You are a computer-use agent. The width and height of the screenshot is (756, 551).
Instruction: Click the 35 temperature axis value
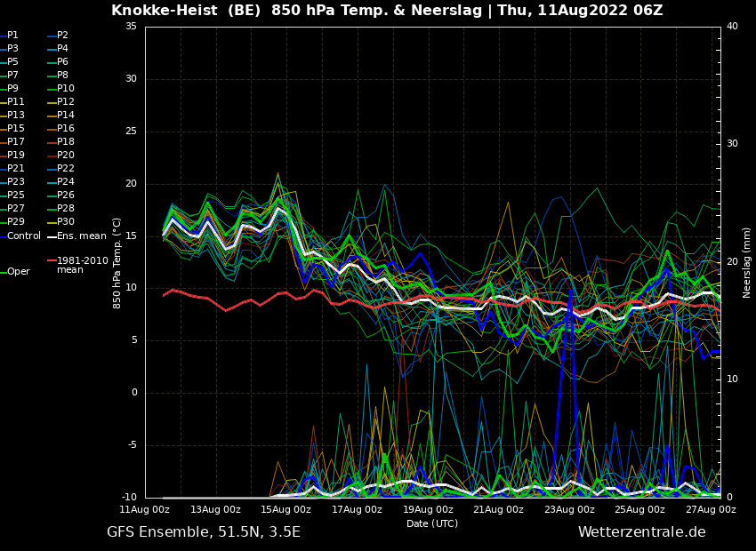[131, 27]
